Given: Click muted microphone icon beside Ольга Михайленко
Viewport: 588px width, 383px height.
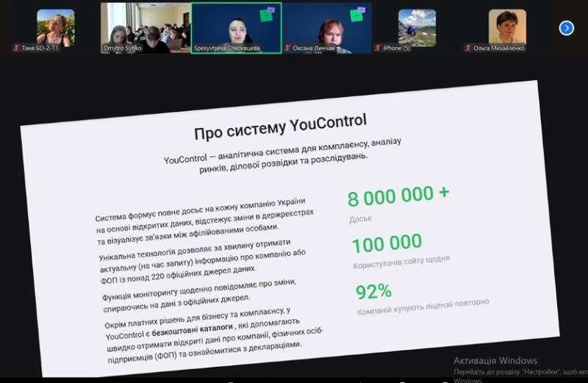Looking at the screenshot, I should (x=468, y=48).
